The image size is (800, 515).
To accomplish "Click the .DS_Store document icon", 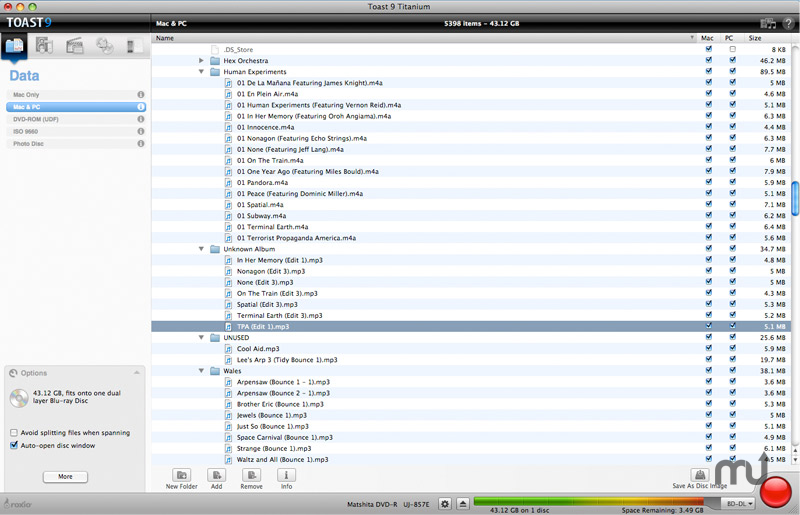I will coord(215,50).
